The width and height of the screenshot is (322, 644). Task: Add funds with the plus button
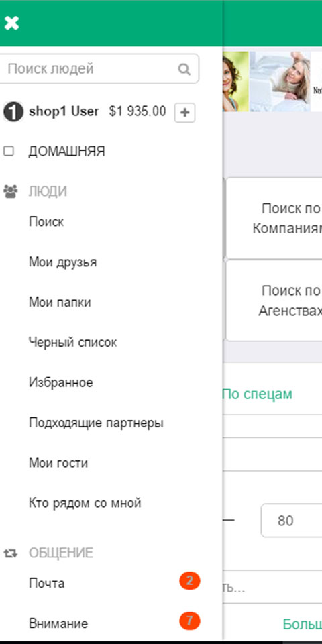184,113
